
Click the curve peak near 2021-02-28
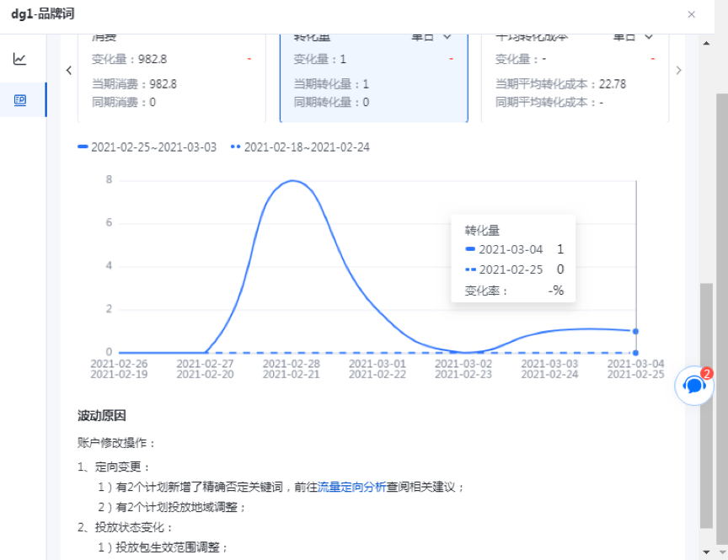(292, 181)
